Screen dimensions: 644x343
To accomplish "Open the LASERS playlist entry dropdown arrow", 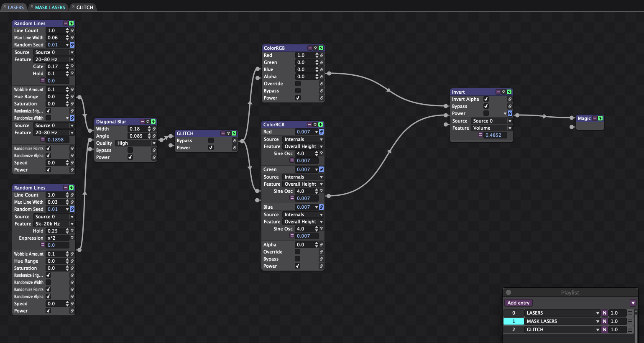I will tap(597, 313).
